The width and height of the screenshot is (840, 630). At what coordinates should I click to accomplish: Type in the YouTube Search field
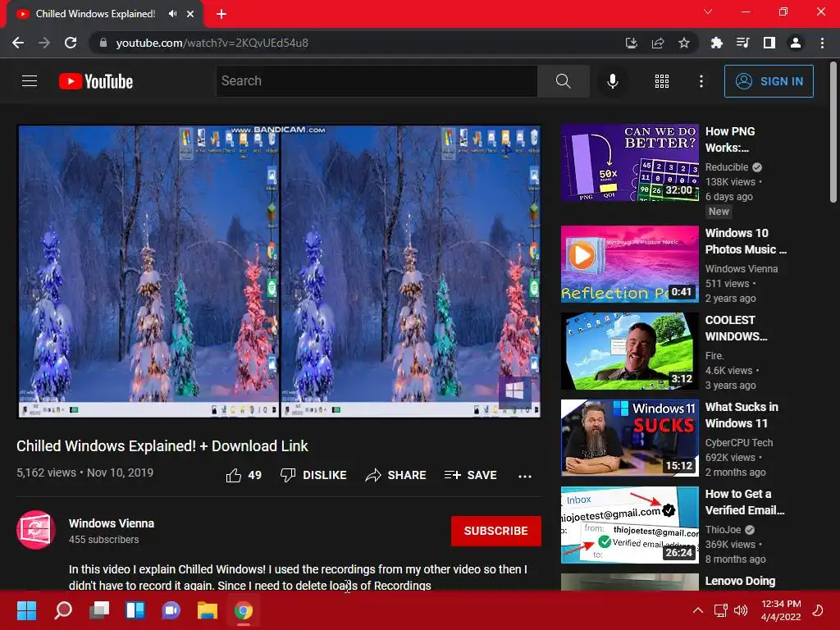377,81
